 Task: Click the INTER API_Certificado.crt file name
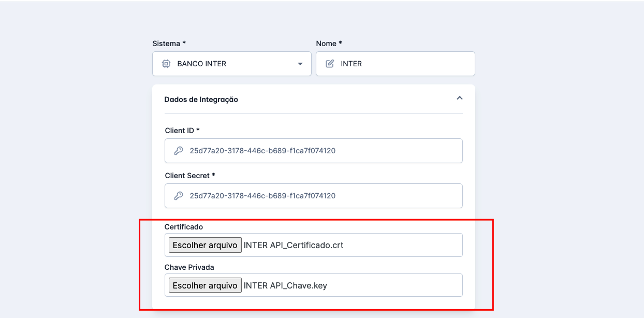[294, 245]
